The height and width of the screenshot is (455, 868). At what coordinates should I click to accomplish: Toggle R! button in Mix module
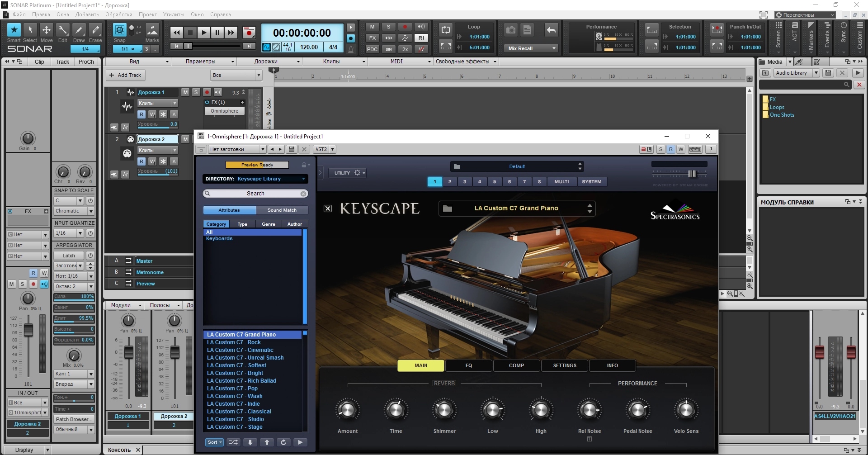421,38
